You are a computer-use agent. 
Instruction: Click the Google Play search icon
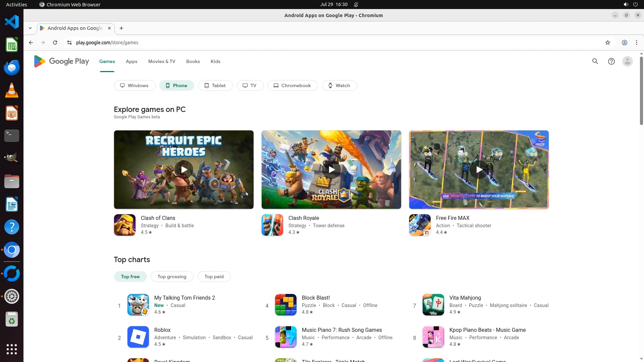595,61
